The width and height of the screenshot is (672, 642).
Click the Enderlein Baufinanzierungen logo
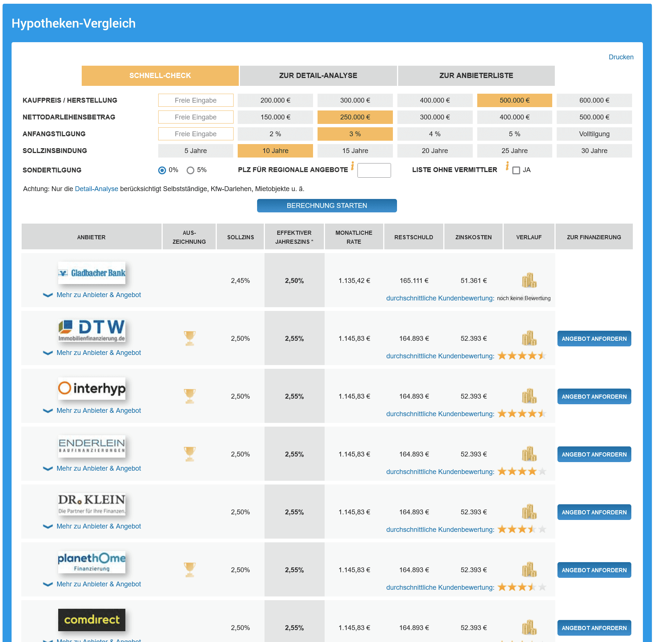92,446
